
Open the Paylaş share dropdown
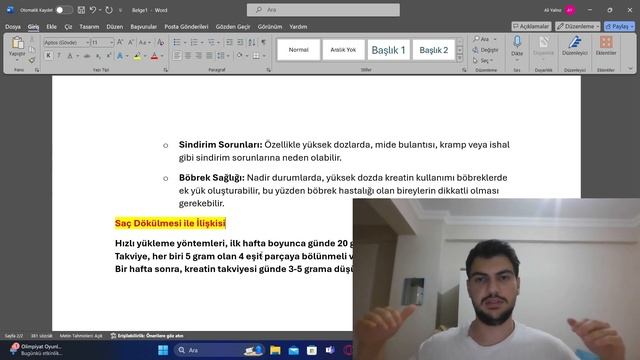click(620, 26)
